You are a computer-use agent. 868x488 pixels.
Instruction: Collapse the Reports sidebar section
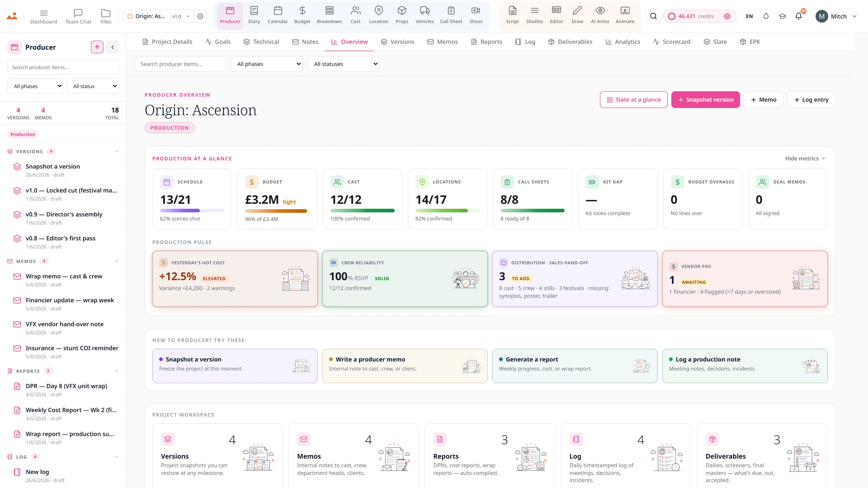click(x=117, y=371)
